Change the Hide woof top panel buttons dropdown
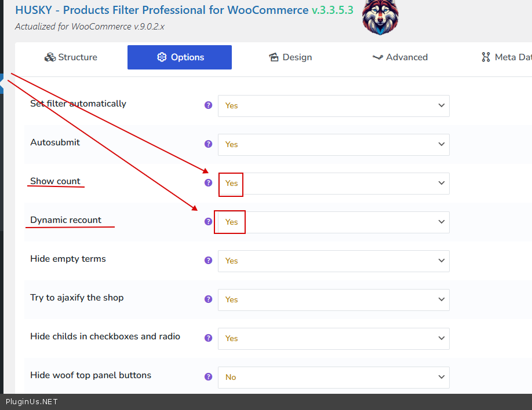 [x=333, y=378]
